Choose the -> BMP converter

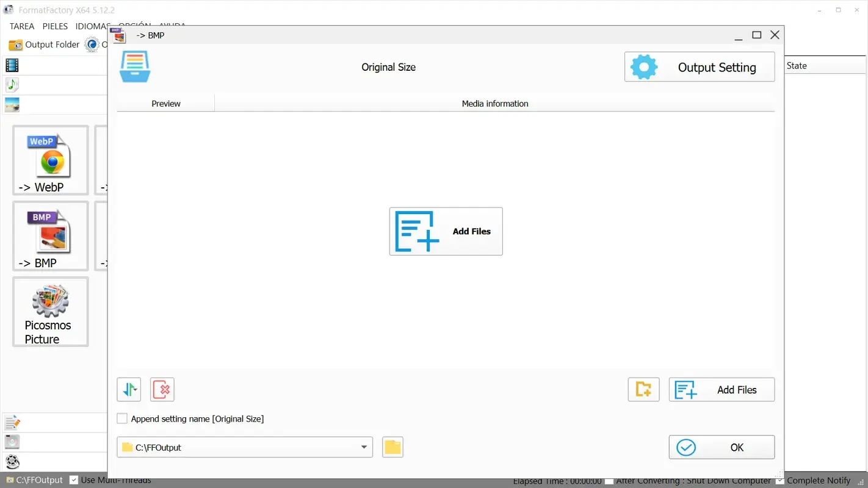49,236
